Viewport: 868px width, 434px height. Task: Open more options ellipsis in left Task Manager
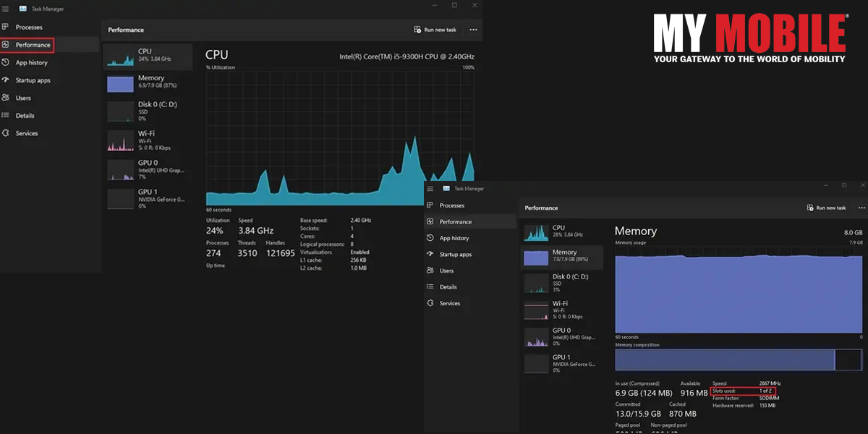(x=473, y=30)
